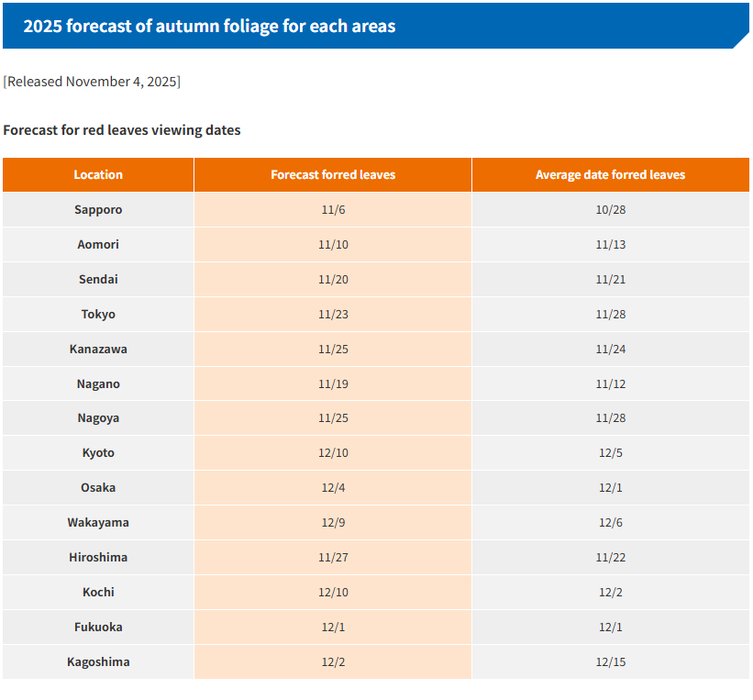Click the Released November 4, 2025 text

(x=92, y=82)
